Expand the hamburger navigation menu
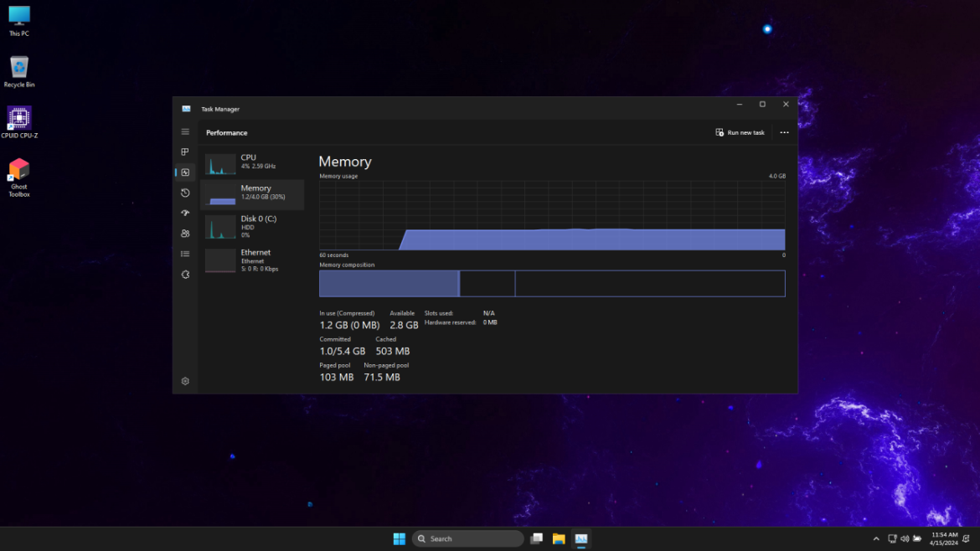The width and height of the screenshot is (980, 551). 185,132
